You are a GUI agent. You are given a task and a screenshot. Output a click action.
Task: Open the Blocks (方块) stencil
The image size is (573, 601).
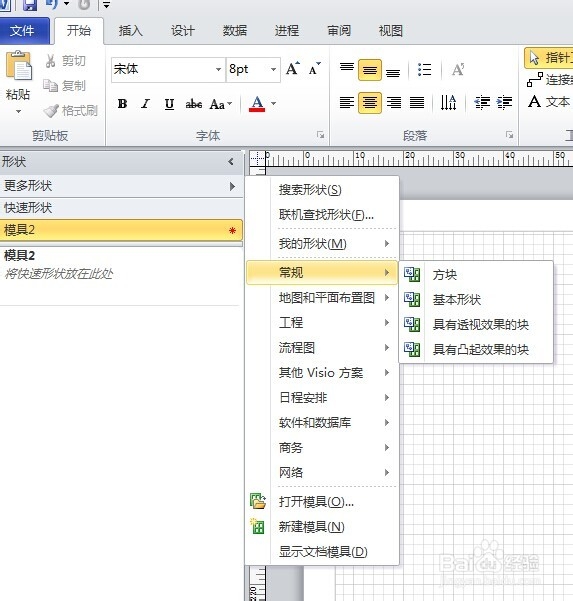pos(476,274)
